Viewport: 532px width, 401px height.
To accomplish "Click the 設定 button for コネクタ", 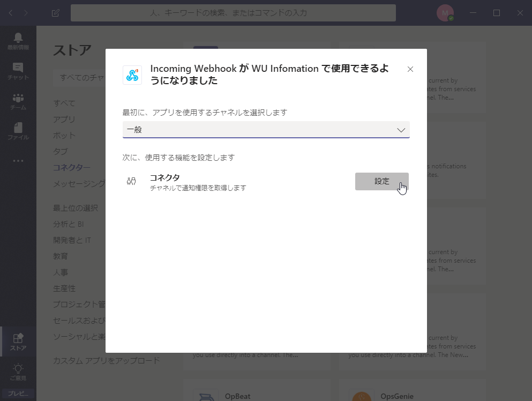I will [x=381, y=181].
